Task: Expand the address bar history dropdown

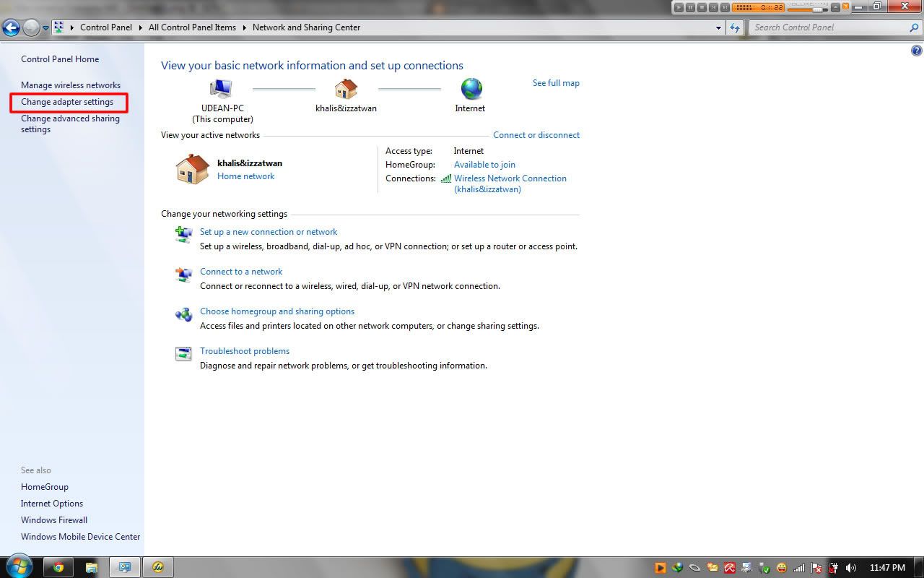Action: click(x=718, y=27)
